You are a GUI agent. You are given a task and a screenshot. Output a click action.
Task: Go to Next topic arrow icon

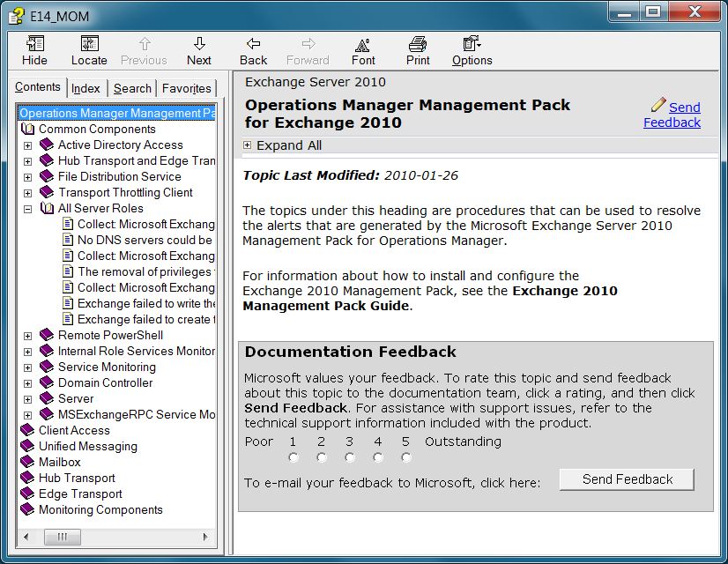(199, 44)
